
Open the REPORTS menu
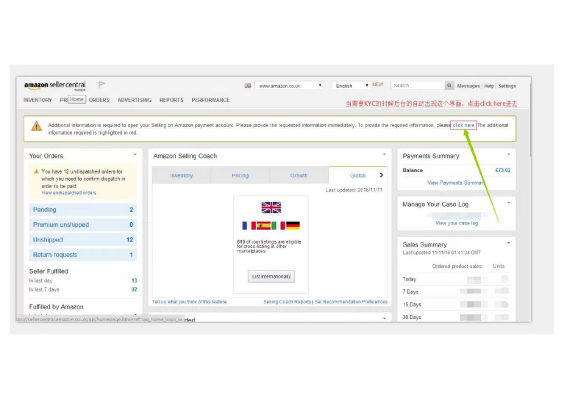coord(171,100)
